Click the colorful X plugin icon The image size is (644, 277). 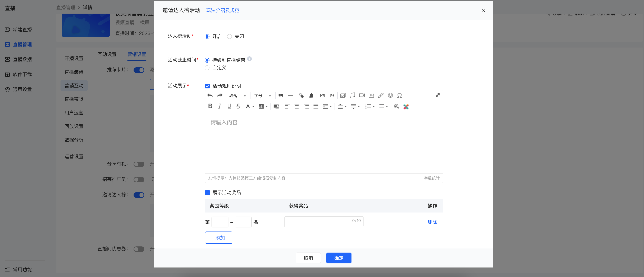point(406,107)
